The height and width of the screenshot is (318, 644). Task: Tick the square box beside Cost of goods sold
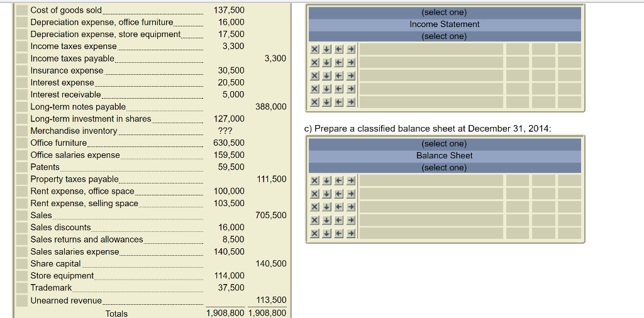(x=22, y=10)
